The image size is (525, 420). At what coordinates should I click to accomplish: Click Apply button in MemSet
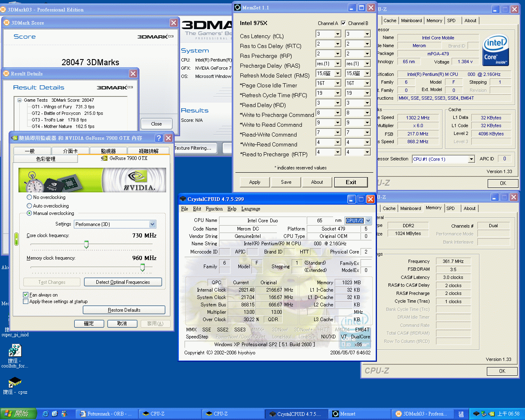255,182
